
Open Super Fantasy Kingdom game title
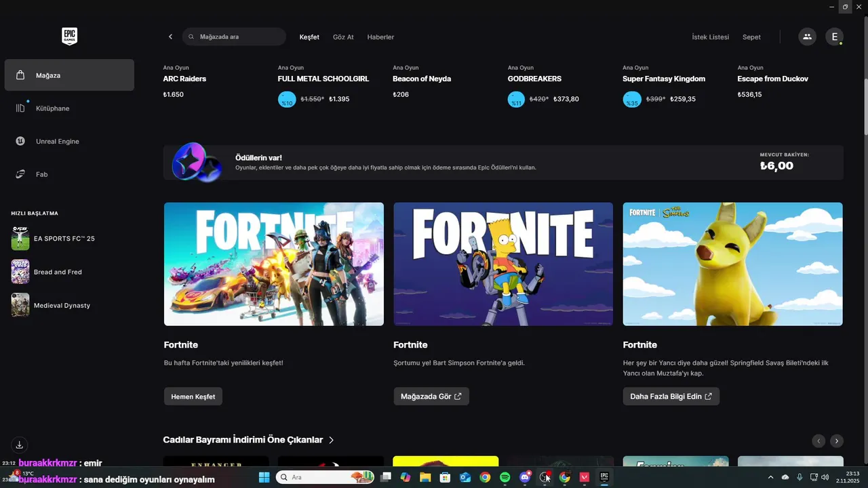point(664,79)
